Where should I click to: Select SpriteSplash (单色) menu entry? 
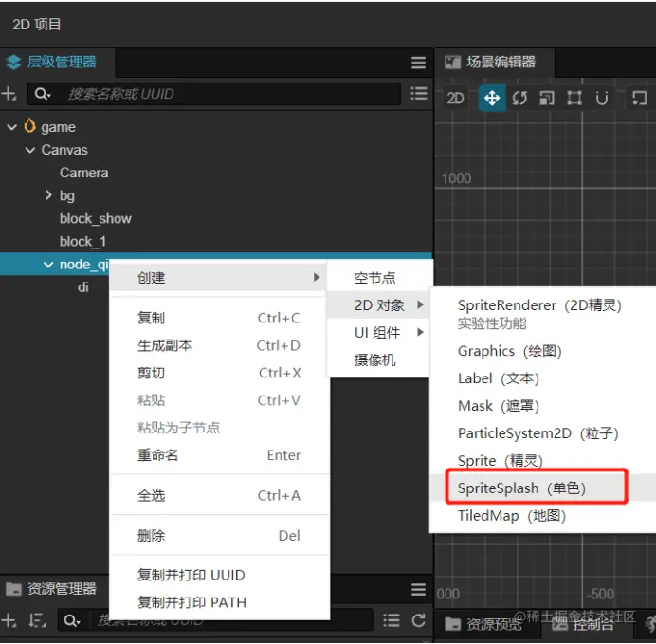pos(543,488)
